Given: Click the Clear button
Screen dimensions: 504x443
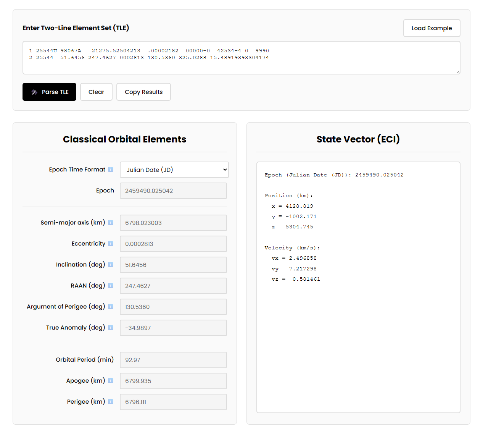Looking at the screenshot, I should point(96,92).
